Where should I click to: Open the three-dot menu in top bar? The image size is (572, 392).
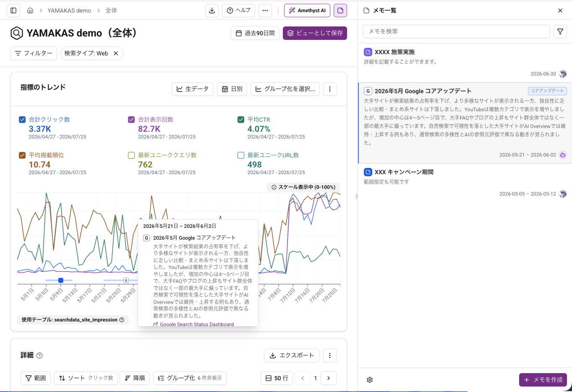tap(265, 10)
